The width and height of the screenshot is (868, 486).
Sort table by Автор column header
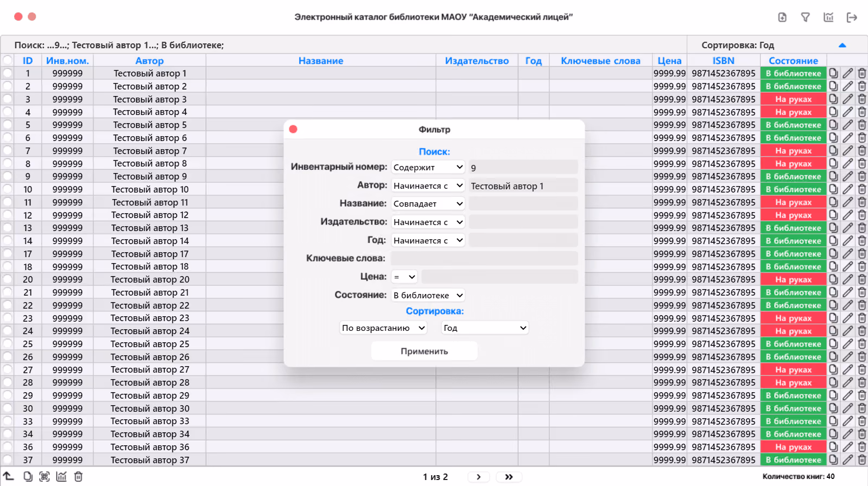tap(149, 61)
